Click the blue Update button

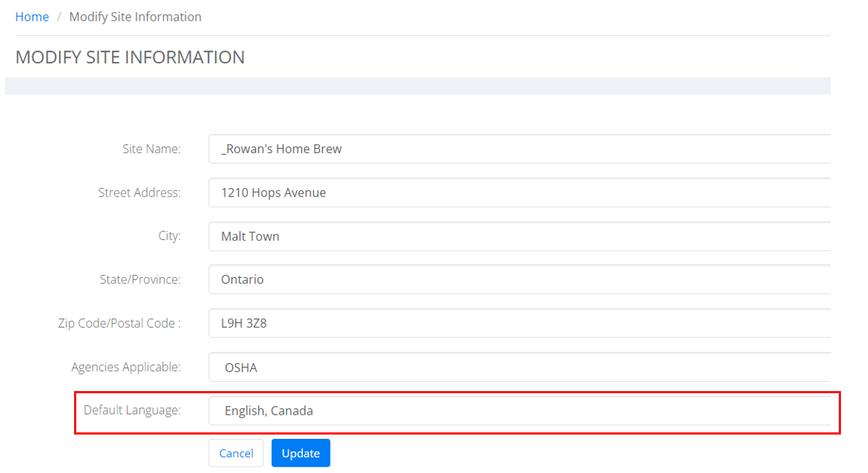click(x=301, y=453)
